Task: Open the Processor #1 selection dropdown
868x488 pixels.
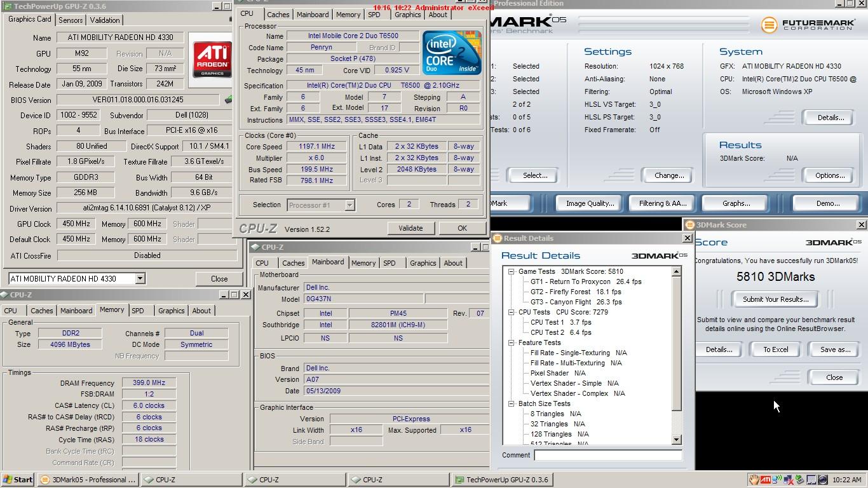Action: (x=349, y=205)
